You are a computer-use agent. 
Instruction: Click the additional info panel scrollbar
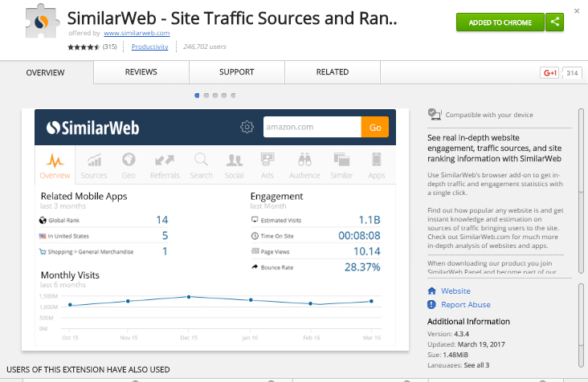point(581,326)
